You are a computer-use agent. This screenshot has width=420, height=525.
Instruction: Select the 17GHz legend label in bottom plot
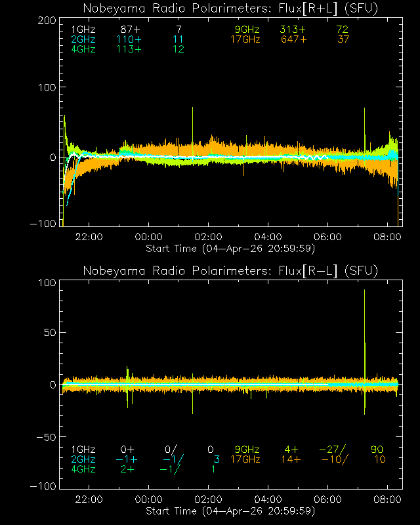click(245, 459)
